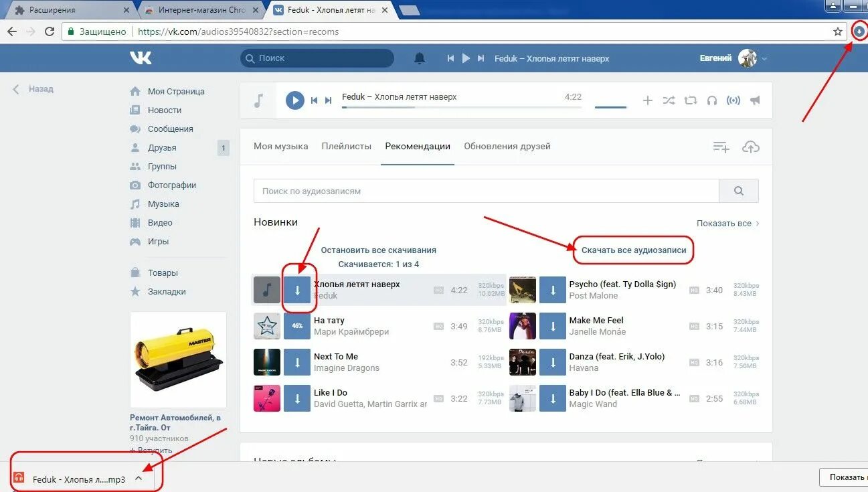868x492 pixels.
Task: Click Скачать все аудиозаписи
Action: 634,250
